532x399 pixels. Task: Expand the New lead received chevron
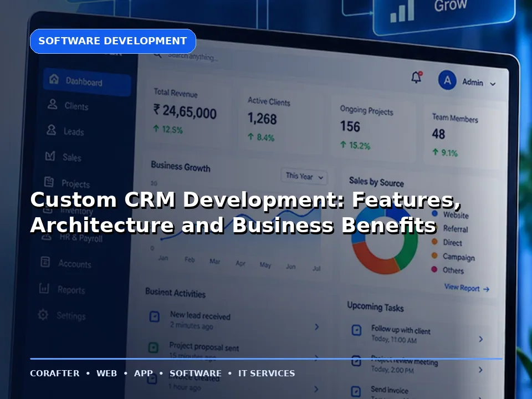316,327
